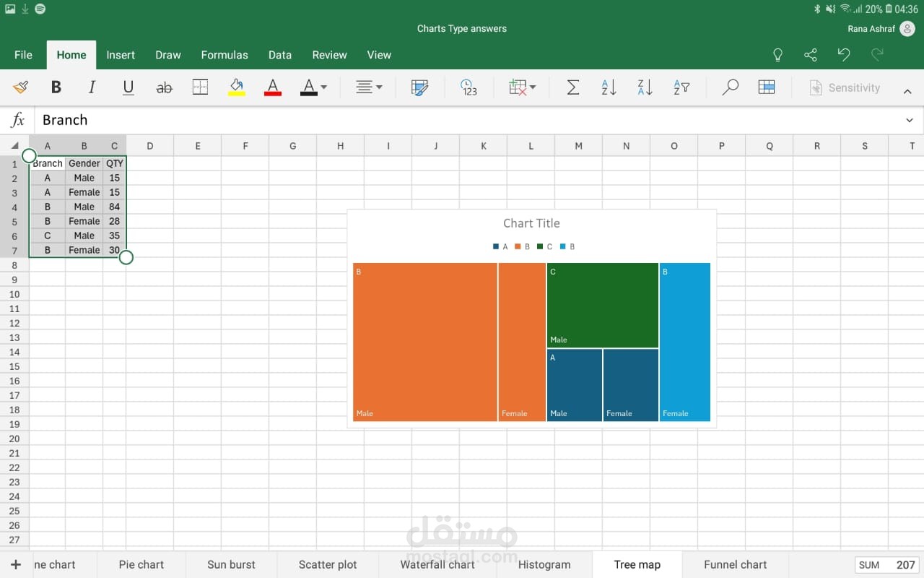Viewport: 924px width, 578px height.
Task: Add a new sheet with plus button
Action: tap(16, 564)
